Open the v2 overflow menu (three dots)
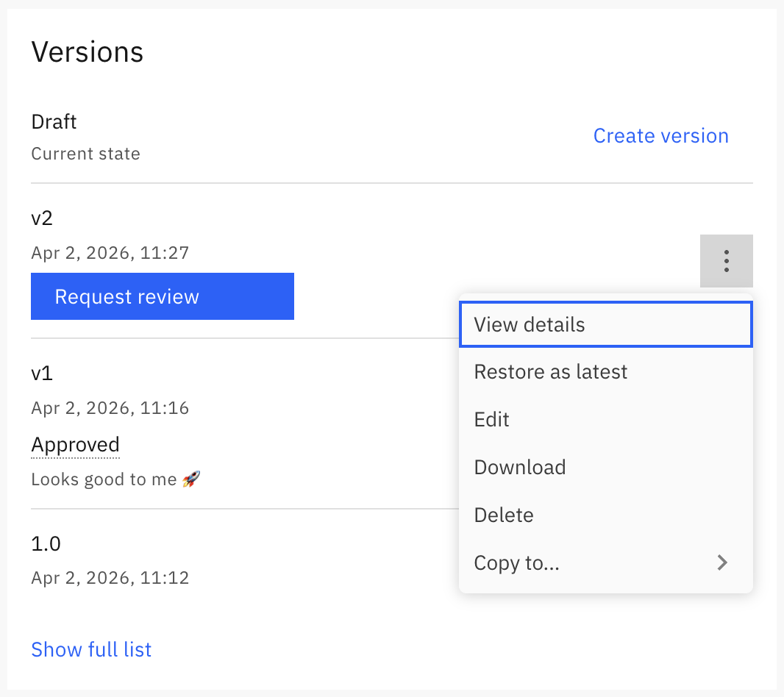784x697 pixels. click(726, 261)
